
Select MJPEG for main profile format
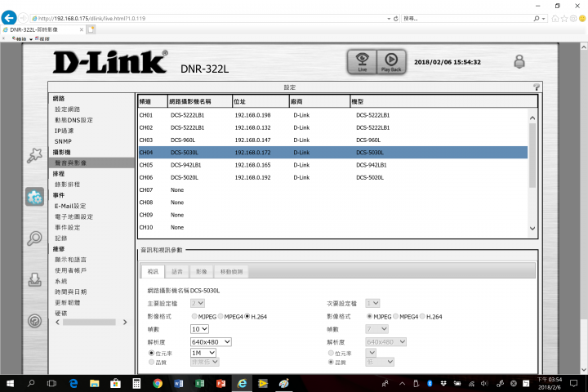[x=194, y=316]
